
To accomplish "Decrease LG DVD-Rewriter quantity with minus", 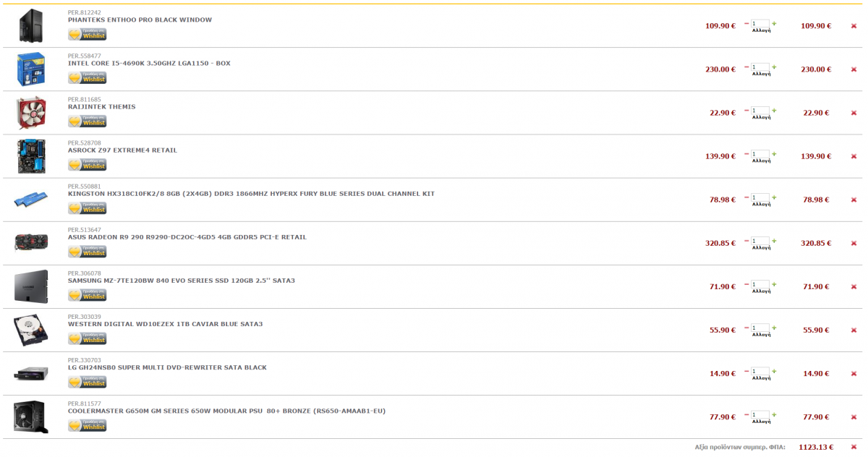I will 746,371.
